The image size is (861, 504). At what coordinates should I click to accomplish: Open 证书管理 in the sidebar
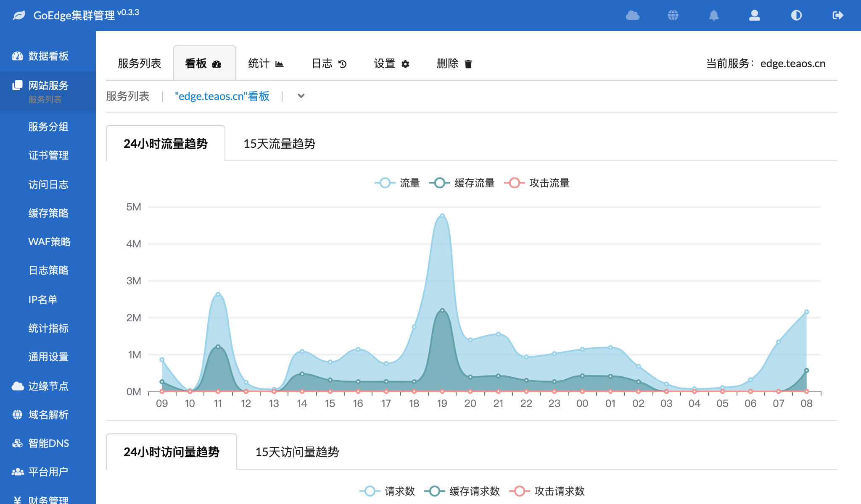(x=48, y=155)
